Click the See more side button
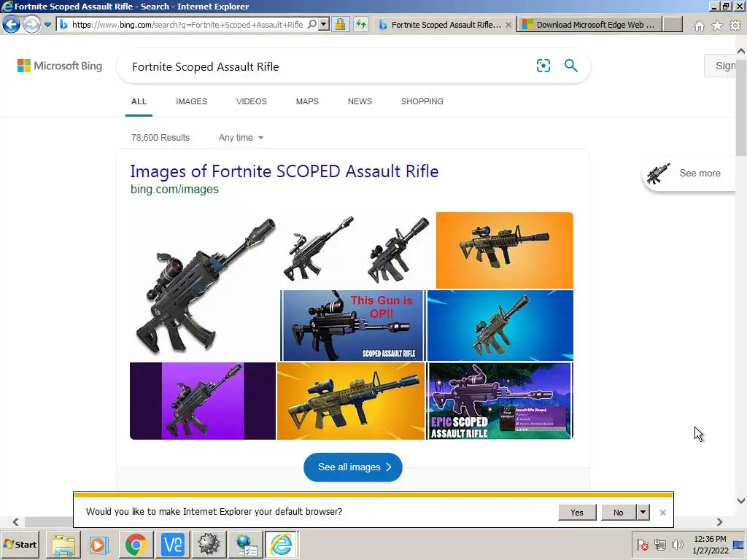 point(689,174)
